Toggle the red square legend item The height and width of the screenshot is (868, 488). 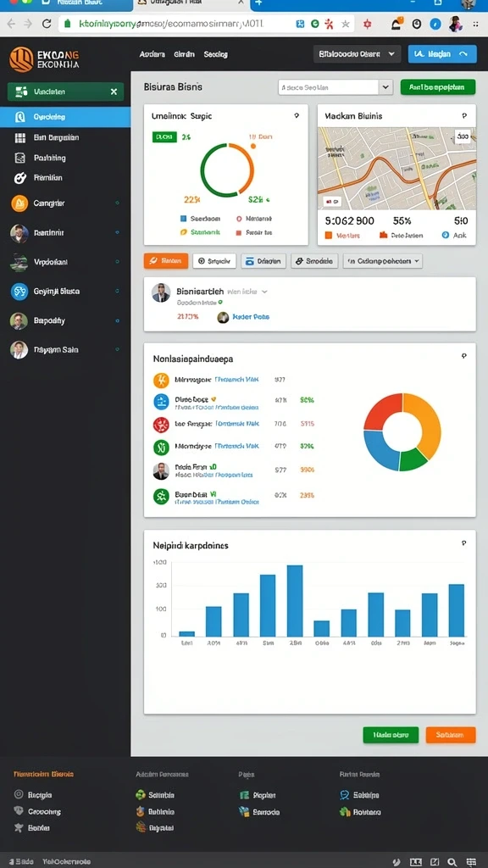coord(238,233)
